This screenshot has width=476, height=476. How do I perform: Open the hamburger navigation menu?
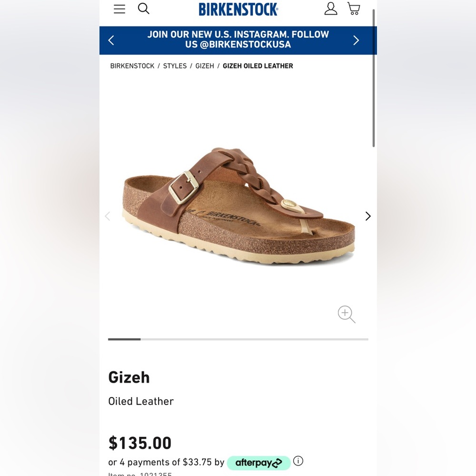pyautogui.click(x=119, y=9)
